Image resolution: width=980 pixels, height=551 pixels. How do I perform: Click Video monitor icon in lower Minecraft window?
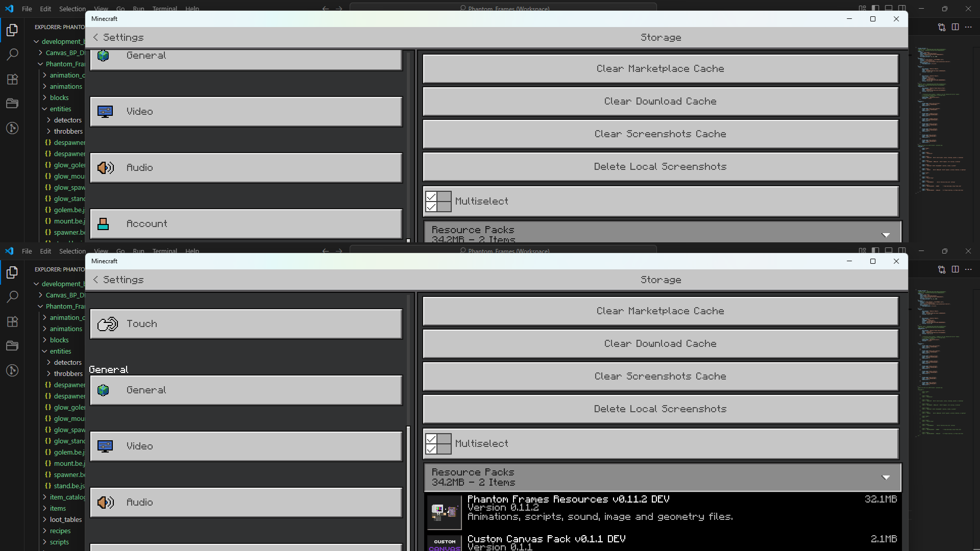coord(105,446)
